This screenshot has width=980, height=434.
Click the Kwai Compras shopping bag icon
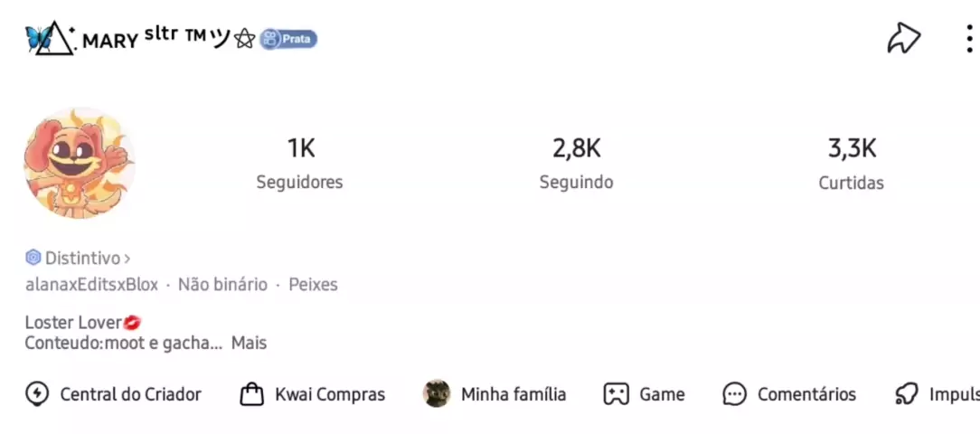pyautogui.click(x=251, y=394)
